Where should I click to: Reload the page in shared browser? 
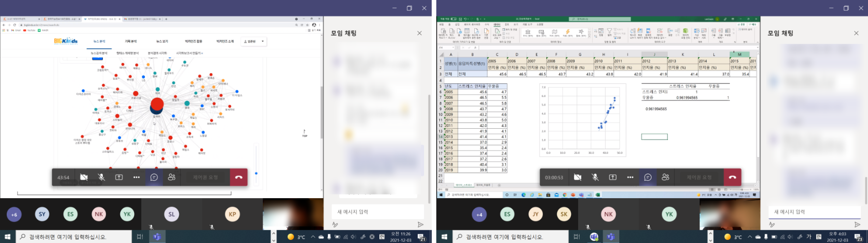click(x=15, y=25)
